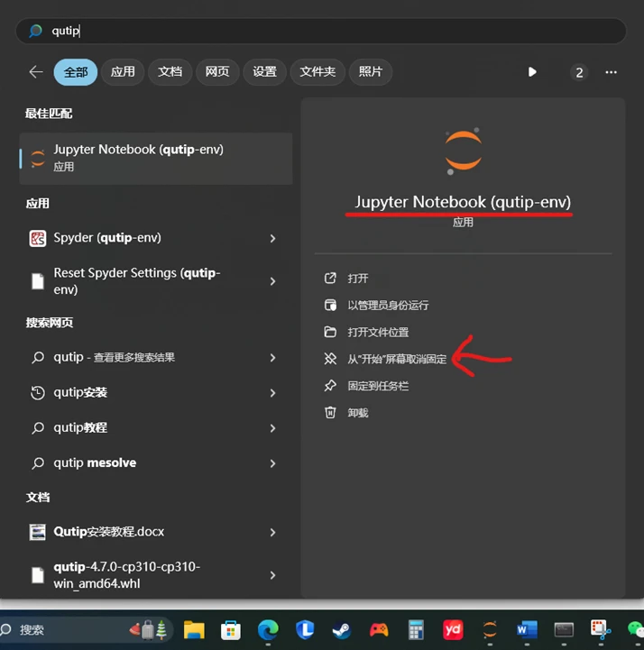Click the Word document icon beside Qutip安装教程.docx
Screen dimensions: 644x650
click(38, 532)
